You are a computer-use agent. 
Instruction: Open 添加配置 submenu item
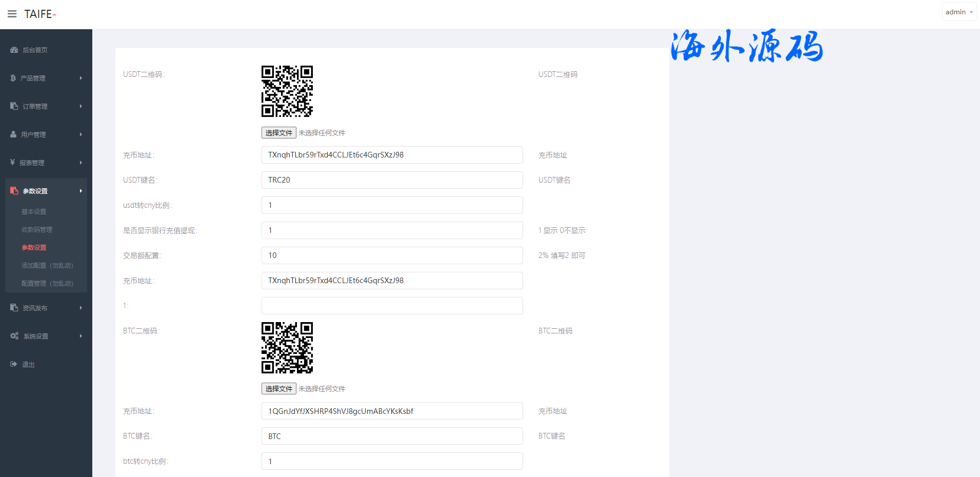coord(47,266)
